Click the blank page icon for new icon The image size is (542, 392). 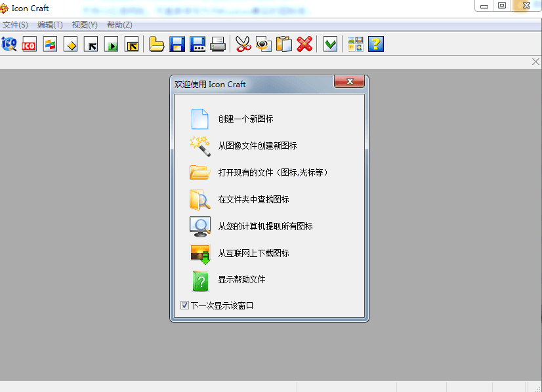pos(199,119)
